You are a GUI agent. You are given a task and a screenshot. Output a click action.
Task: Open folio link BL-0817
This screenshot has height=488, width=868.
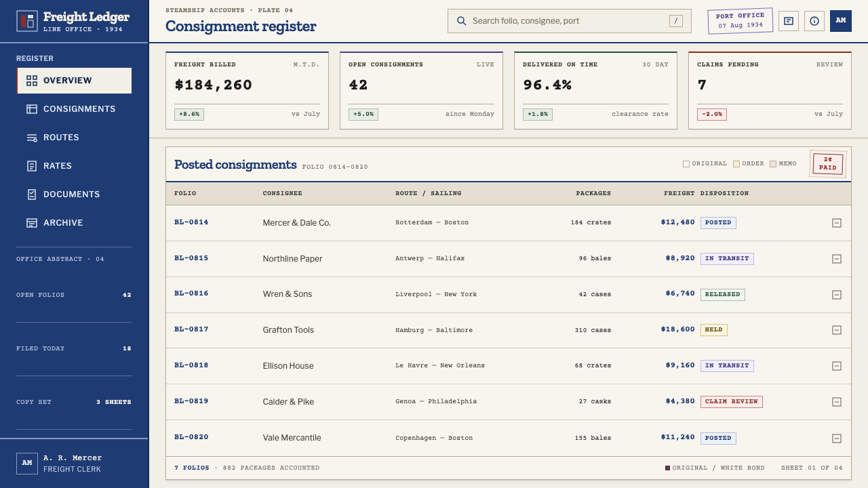(191, 329)
